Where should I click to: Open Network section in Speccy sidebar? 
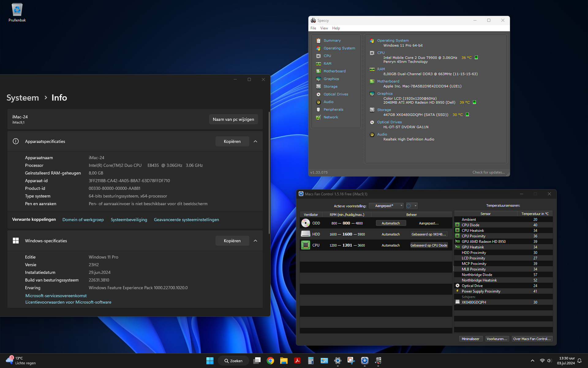(331, 117)
